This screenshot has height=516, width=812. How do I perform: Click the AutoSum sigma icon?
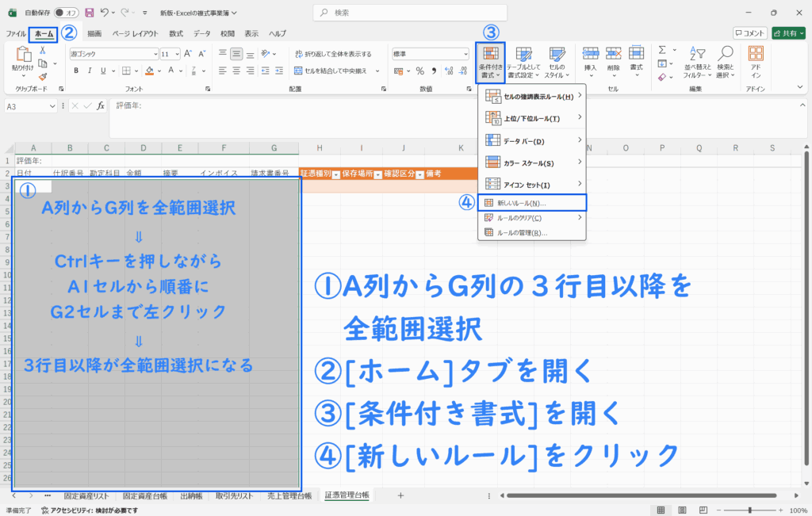pos(662,50)
